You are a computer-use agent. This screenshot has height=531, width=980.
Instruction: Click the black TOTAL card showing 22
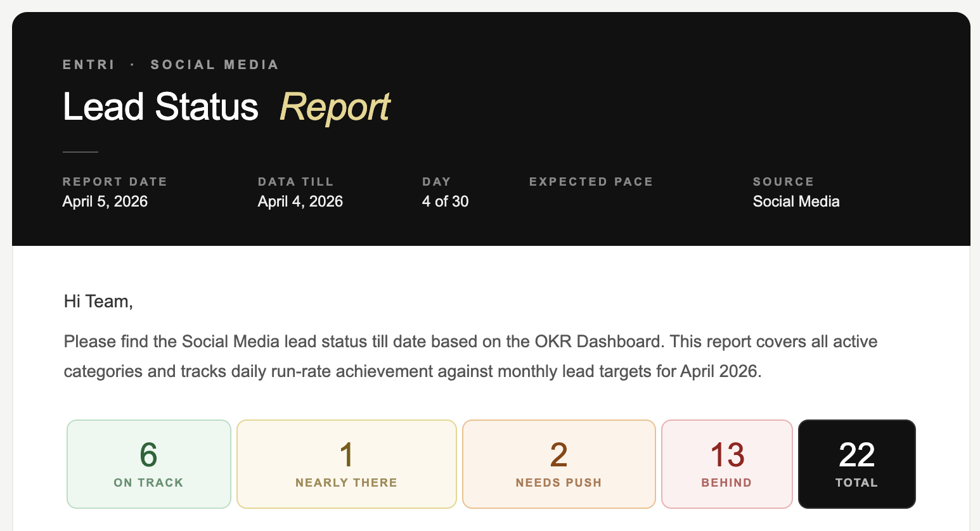(856, 463)
